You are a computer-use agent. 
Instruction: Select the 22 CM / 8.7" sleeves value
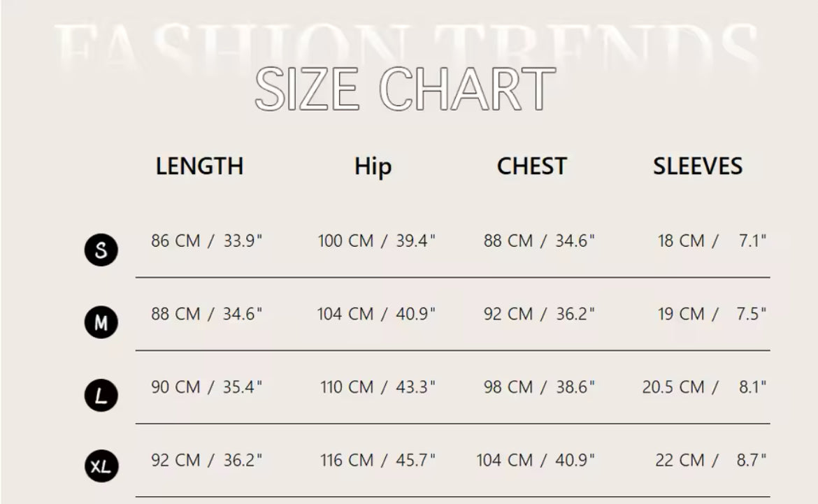710,460
